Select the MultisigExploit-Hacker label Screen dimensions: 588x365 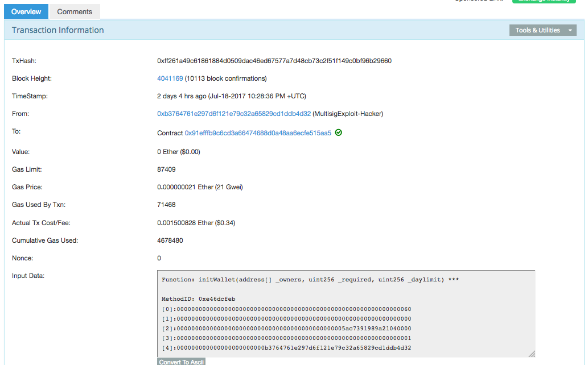pos(348,114)
